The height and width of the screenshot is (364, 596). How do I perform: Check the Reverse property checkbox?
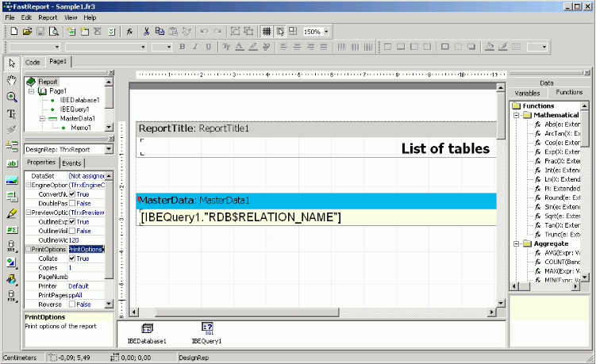point(72,305)
